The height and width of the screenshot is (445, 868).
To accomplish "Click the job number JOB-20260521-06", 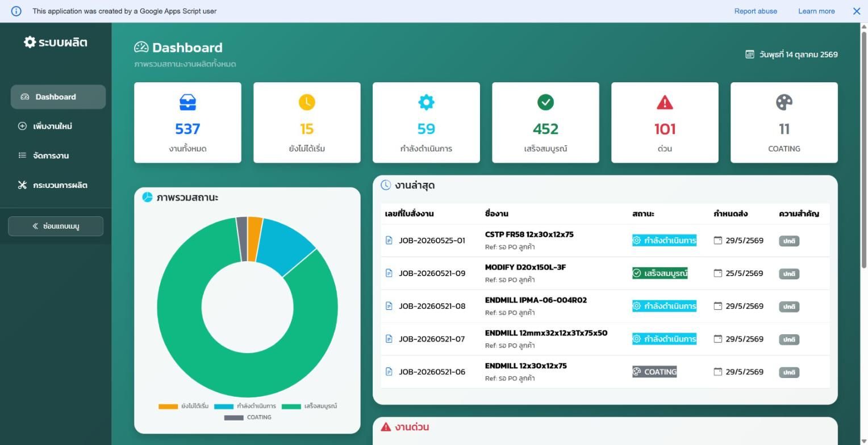I will coord(432,372).
